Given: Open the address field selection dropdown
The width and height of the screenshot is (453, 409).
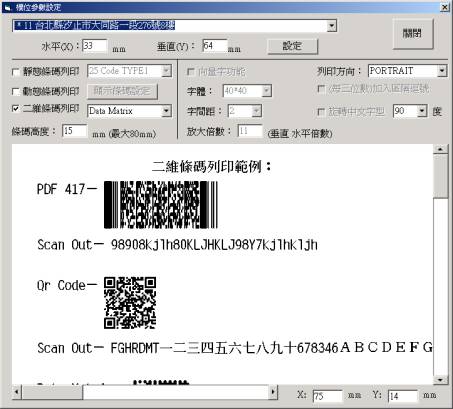Looking at the screenshot, I should coord(331,26).
